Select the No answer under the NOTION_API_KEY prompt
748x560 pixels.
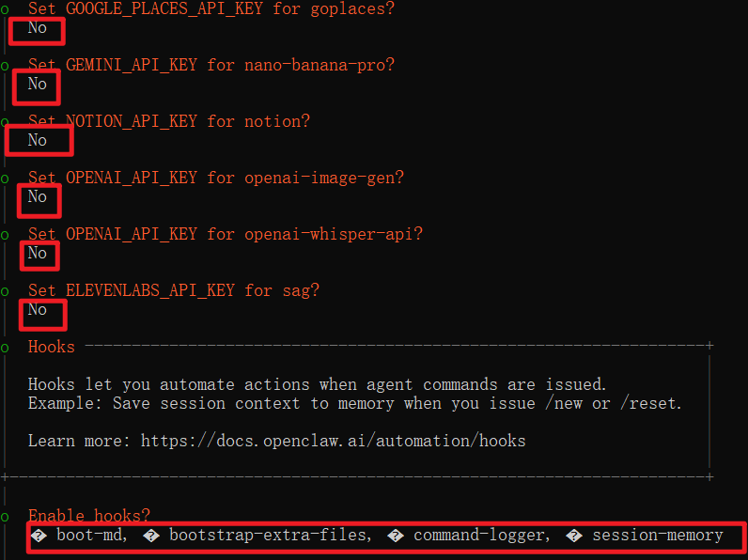pos(38,140)
